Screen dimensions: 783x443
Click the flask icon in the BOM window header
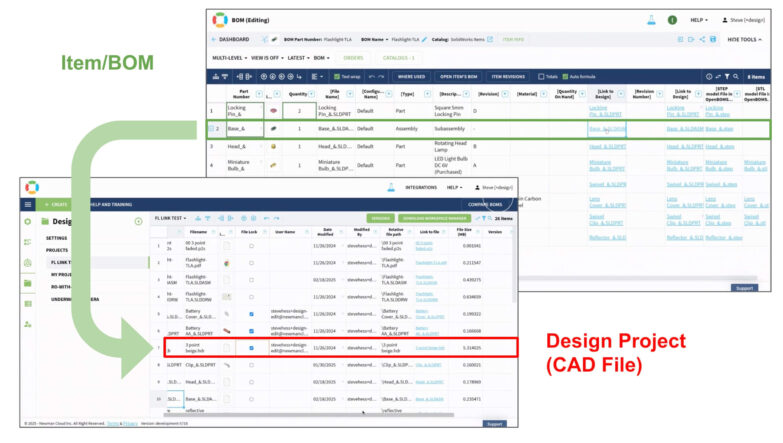651,20
